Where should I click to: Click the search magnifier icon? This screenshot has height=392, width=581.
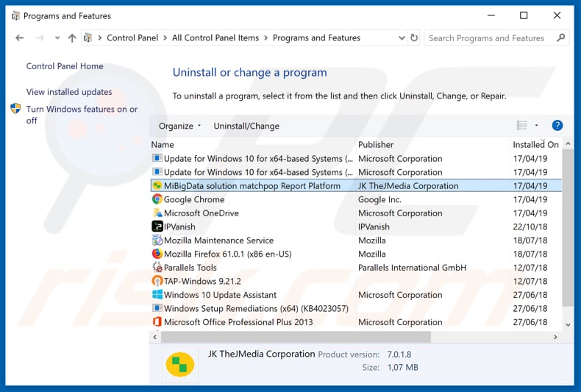(x=561, y=38)
